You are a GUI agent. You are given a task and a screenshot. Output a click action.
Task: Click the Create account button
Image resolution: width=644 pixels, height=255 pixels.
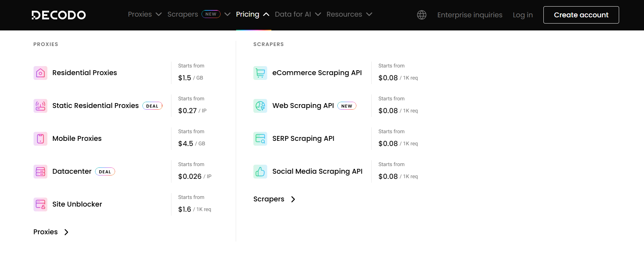click(x=581, y=15)
